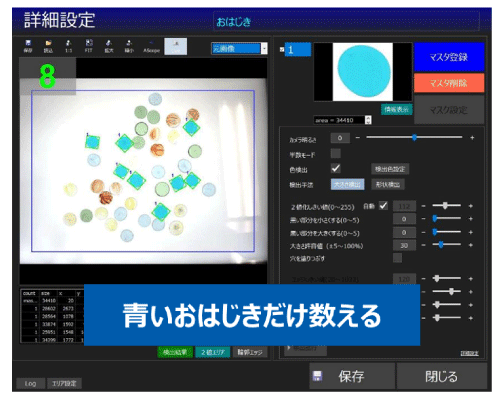Click minus for size tolerance (±5~100%)
This screenshot has height=398, width=500.
[x=423, y=245]
